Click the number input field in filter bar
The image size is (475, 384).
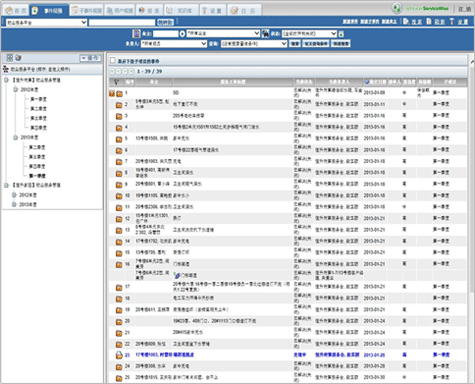coord(166,34)
